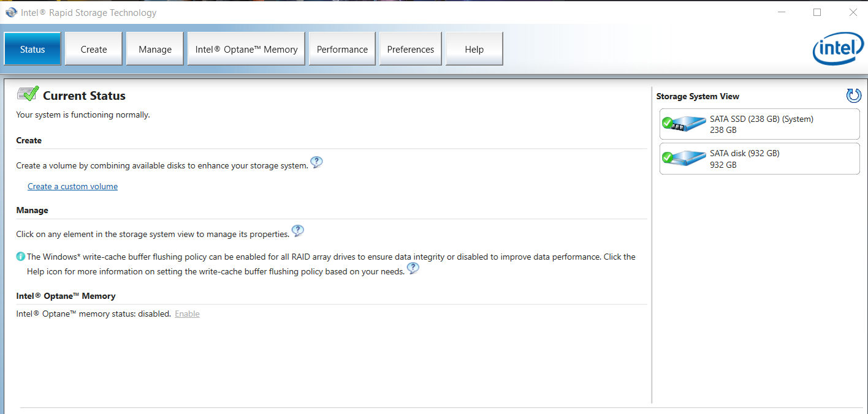
Task: Open the Help tab
Action: coord(474,49)
